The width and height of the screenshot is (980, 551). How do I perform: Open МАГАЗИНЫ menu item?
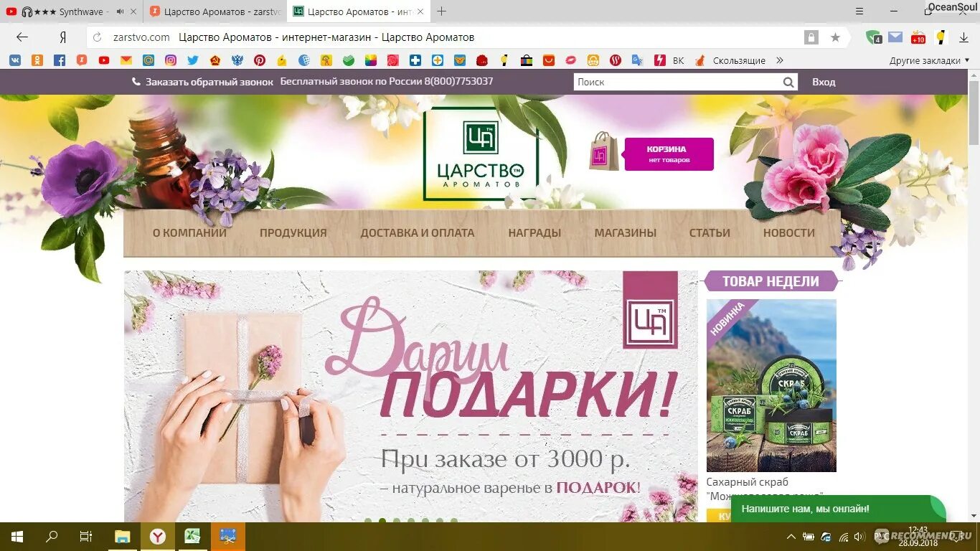[x=626, y=232]
